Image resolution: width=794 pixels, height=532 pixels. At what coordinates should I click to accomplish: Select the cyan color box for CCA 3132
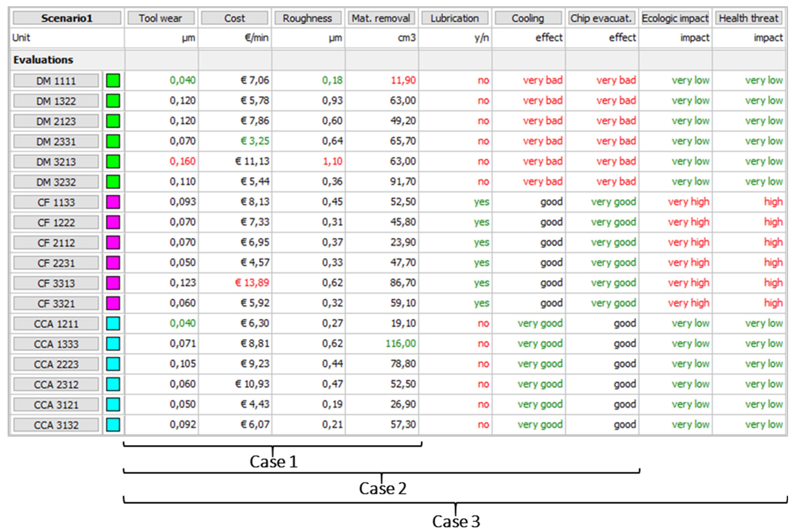pos(113,425)
